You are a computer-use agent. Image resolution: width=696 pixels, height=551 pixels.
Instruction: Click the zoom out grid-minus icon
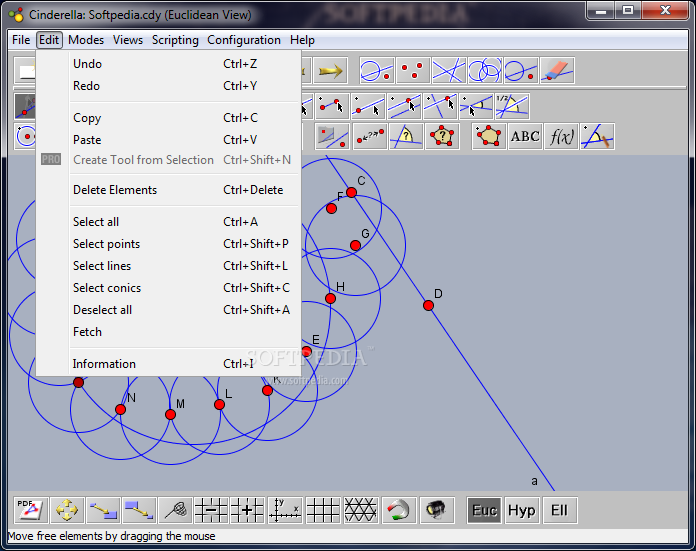[x=212, y=510]
